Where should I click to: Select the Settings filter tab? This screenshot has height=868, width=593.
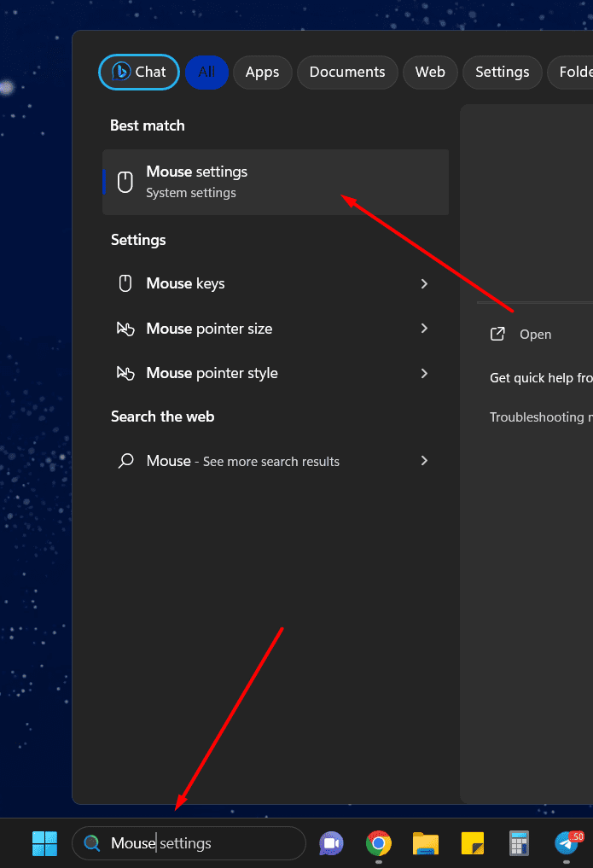coord(502,73)
